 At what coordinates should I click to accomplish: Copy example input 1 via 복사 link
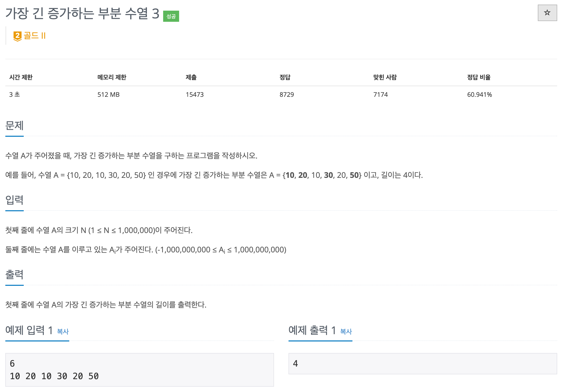tap(63, 332)
